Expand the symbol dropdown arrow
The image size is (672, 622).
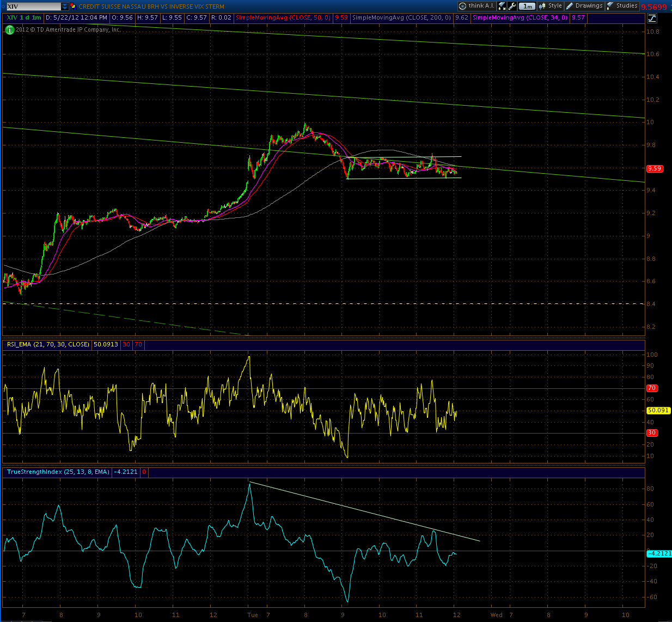point(65,7)
